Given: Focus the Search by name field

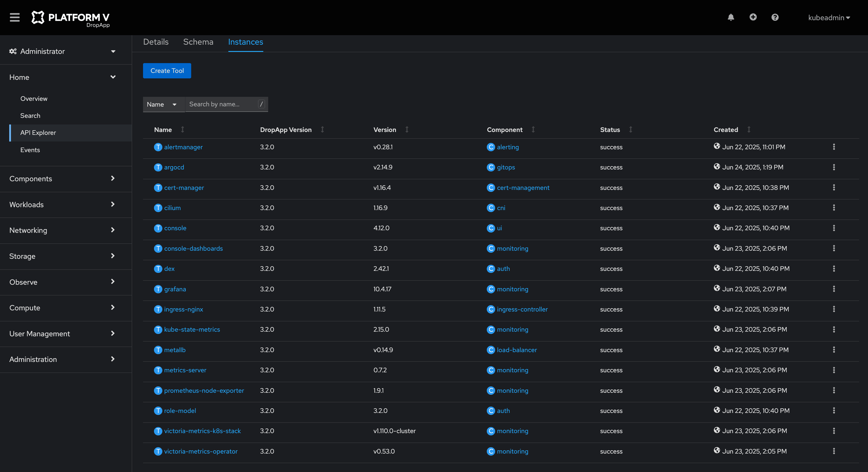Looking at the screenshot, I should [226, 104].
